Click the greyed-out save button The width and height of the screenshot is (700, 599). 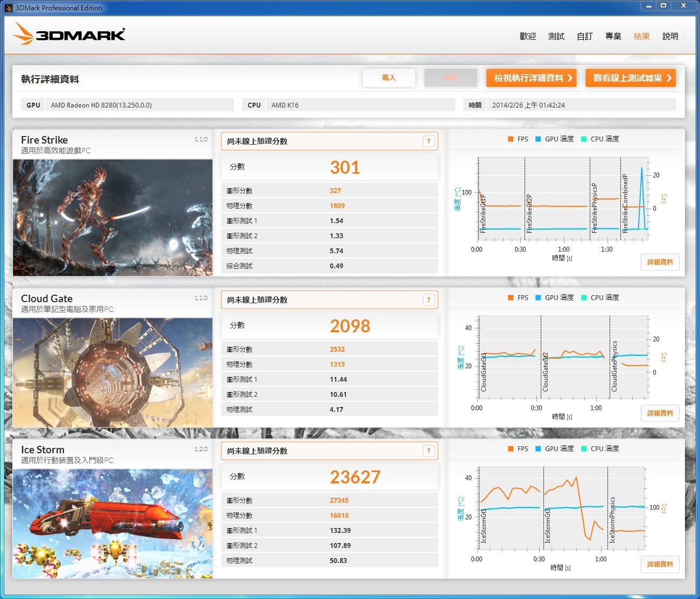tap(450, 78)
